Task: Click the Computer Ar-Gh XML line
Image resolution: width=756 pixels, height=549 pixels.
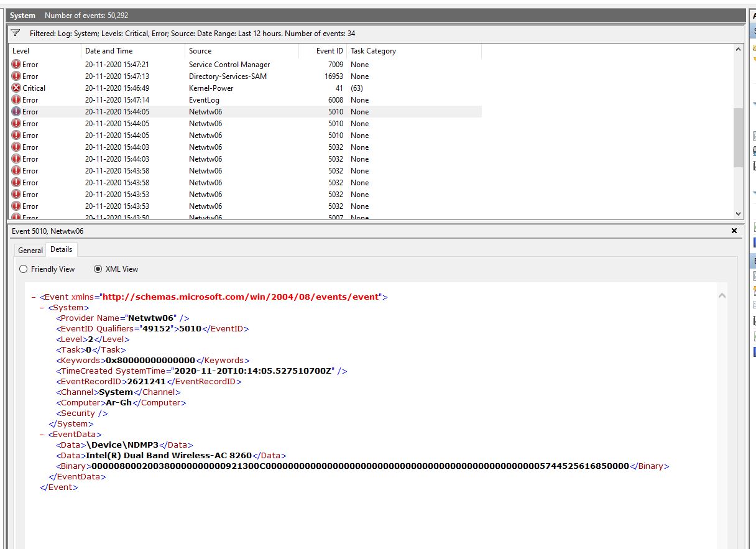Action: point(121,403)
